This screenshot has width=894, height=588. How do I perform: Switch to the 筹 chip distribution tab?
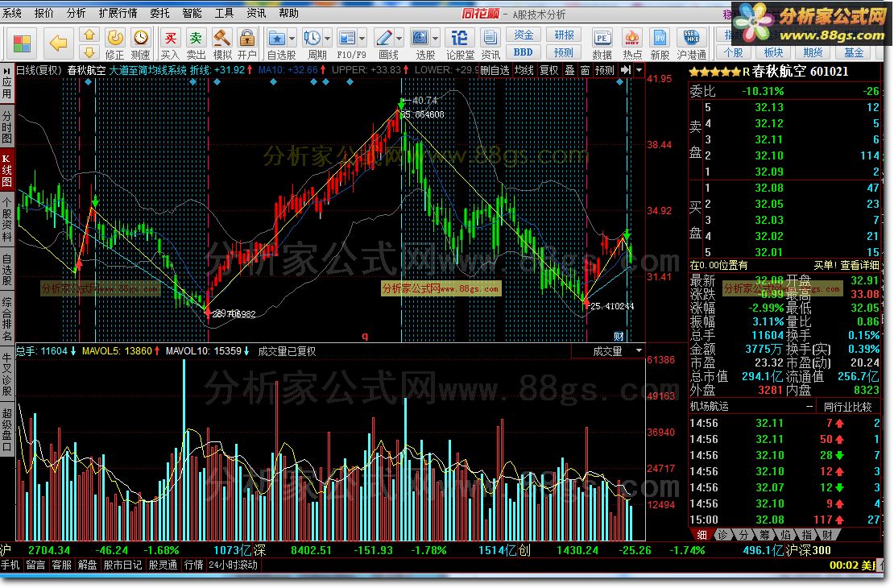point(764,535)
